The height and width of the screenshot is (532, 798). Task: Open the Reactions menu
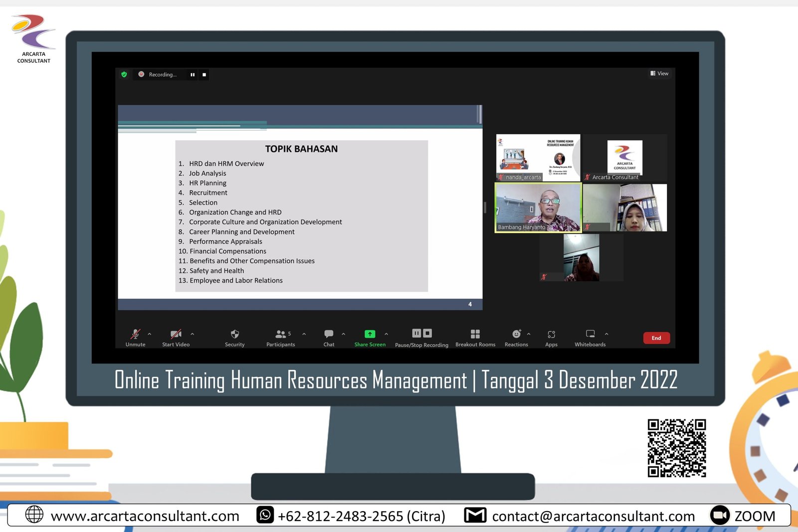[516, 335]
